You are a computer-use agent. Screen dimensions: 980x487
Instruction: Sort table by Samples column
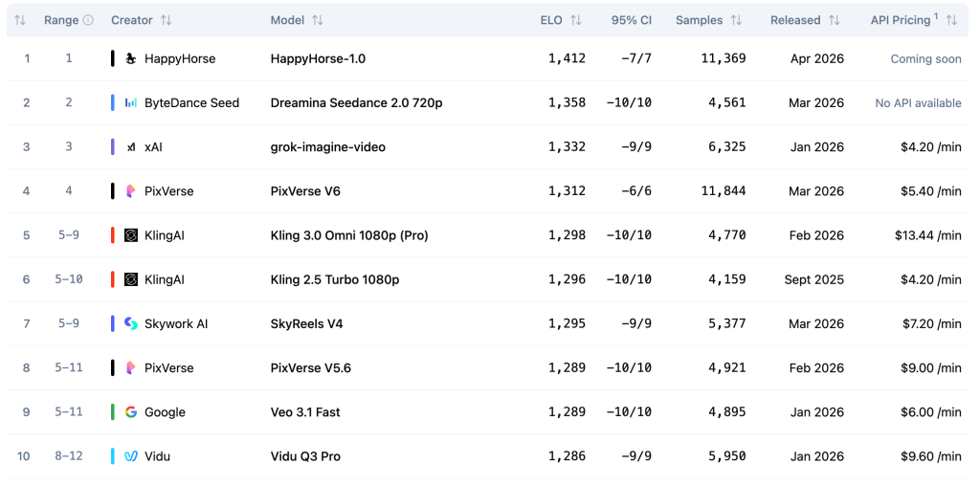tap(736, 20)
